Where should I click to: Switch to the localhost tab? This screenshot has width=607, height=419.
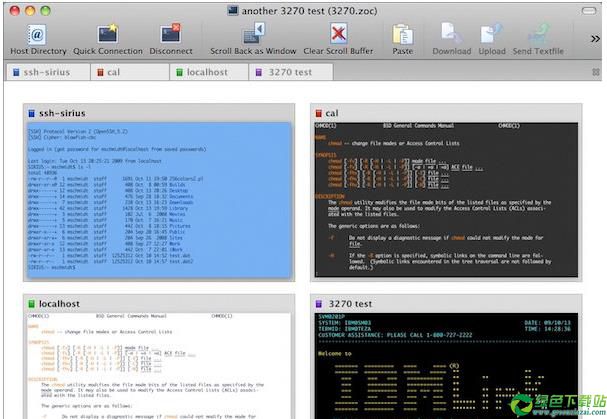tap(209, 72)
